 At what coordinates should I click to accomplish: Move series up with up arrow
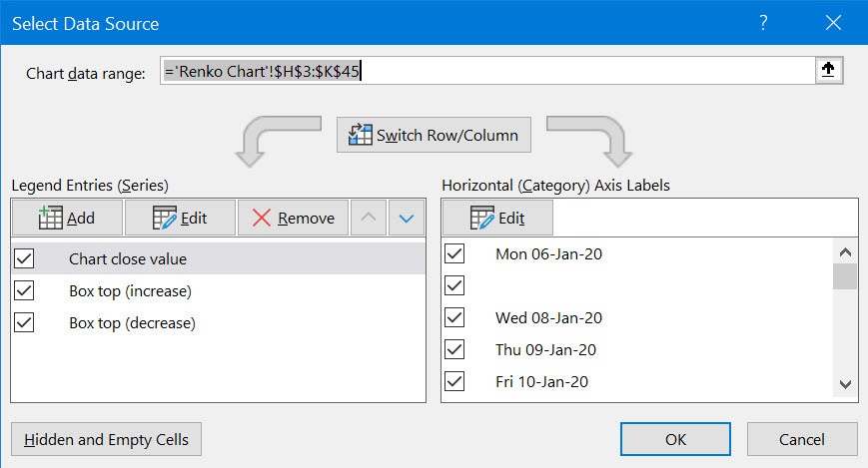(x=369, y=218)
